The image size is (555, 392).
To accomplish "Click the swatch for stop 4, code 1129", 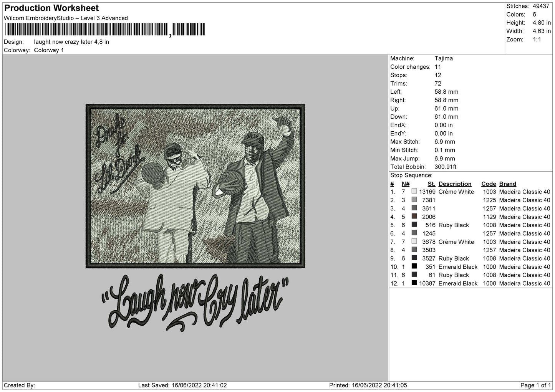I will [x=414, y=216].
